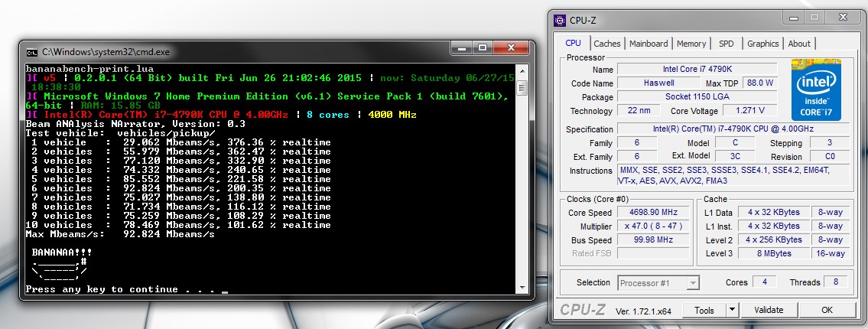Click the Level 3 cache value 8 MBytes
Image resolution: width=868 pixels, height=329 pixels.
pos(773,253)
